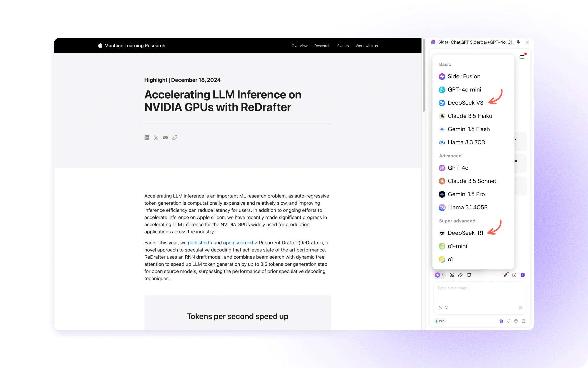Click the Pro upgrade badge
This screenshot has width=588, height=368.
(x=440, y=321)
